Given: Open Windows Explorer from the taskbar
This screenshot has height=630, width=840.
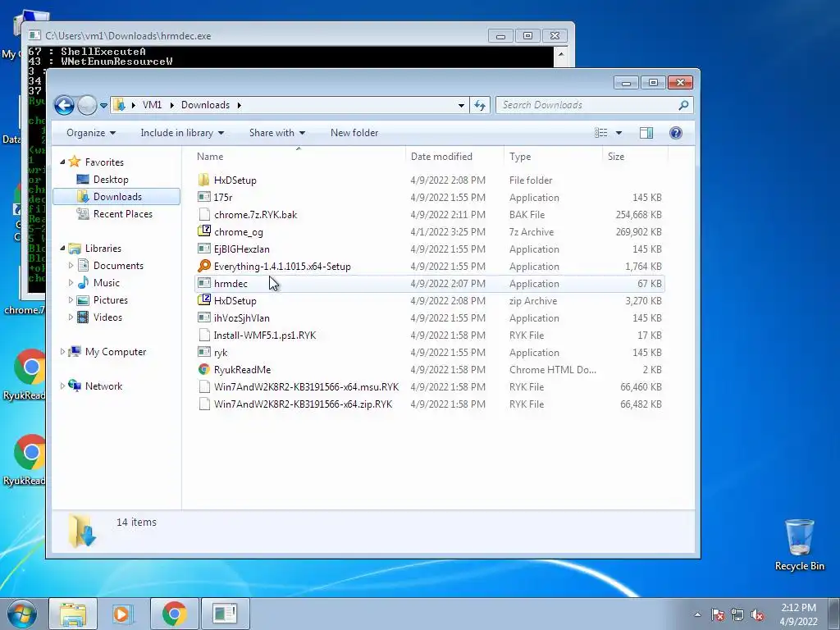Looking at the screenshot, I should (x=73, y=614).
